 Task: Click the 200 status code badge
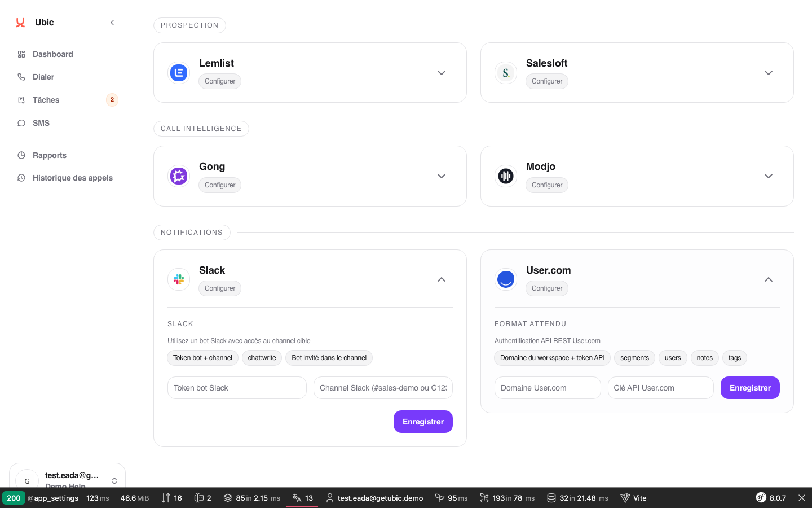14,498
